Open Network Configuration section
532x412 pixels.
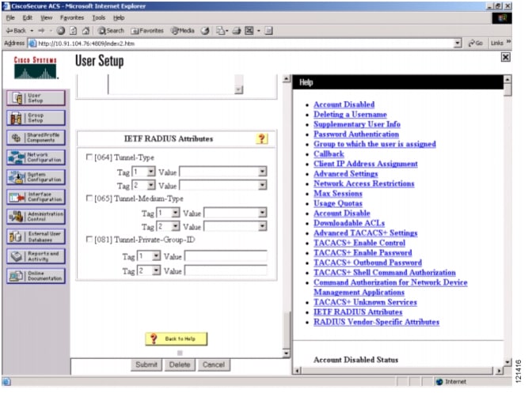click(36, 157)
